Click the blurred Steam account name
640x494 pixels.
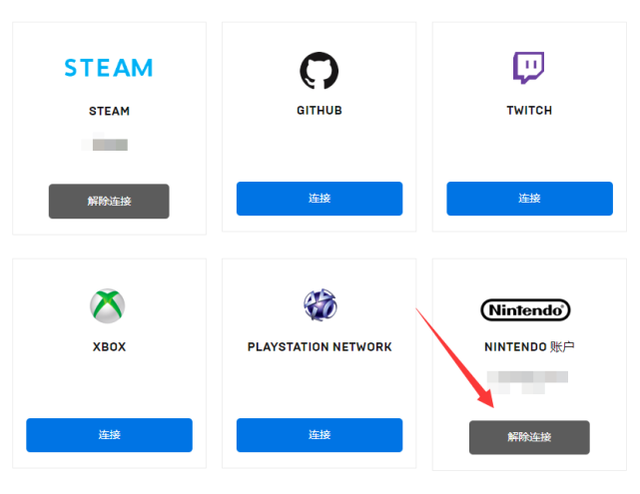pos(108,145)
